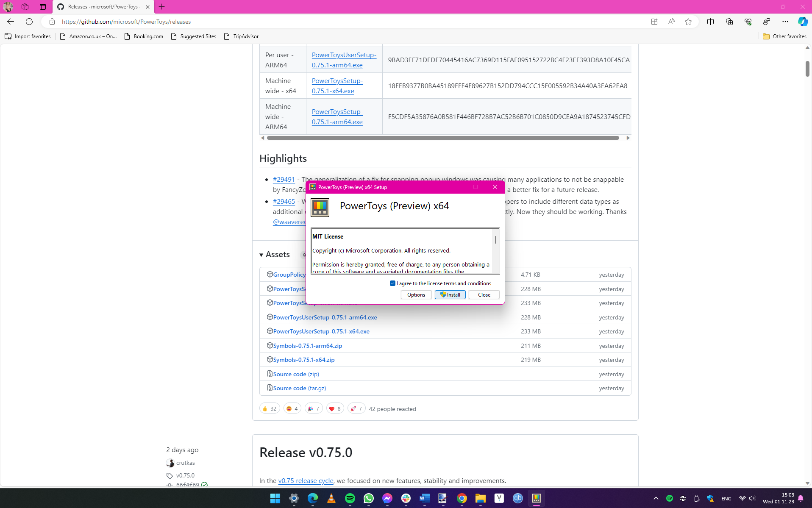Image resolution: width=812 pixels, height=508 pixels.
Task: Open the Copilot sidebar
Action: [803, 22]
